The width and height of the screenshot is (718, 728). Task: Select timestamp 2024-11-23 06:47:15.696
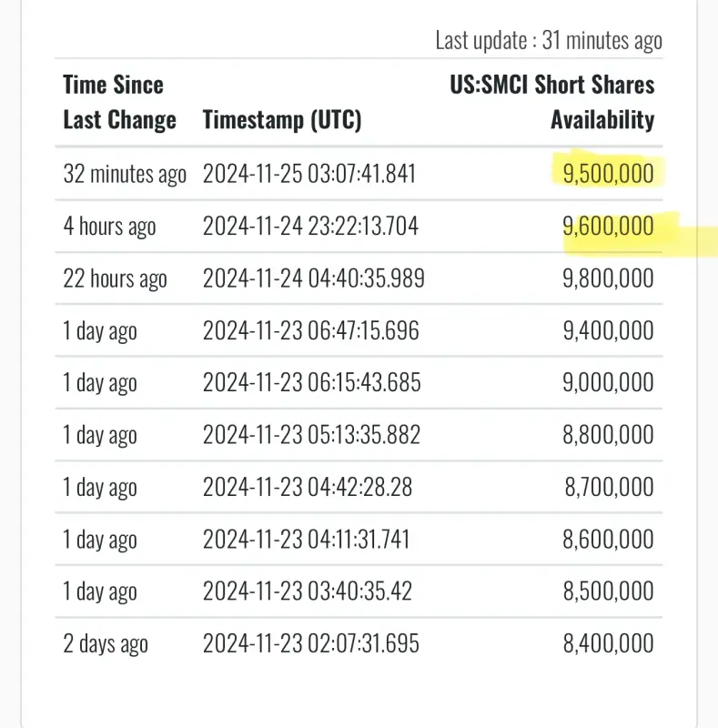pos(311,330)
